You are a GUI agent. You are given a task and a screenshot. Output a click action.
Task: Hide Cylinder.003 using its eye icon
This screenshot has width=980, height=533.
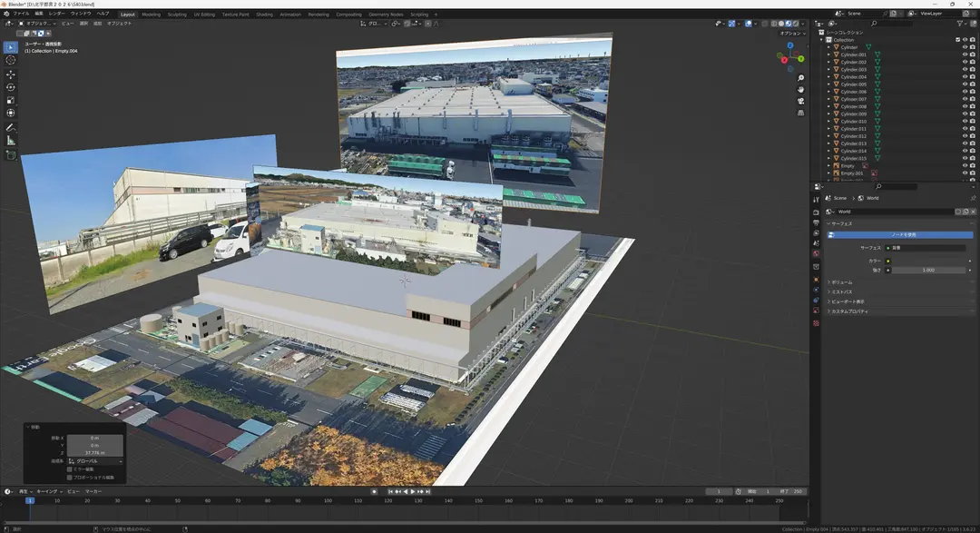pos(965,69)
